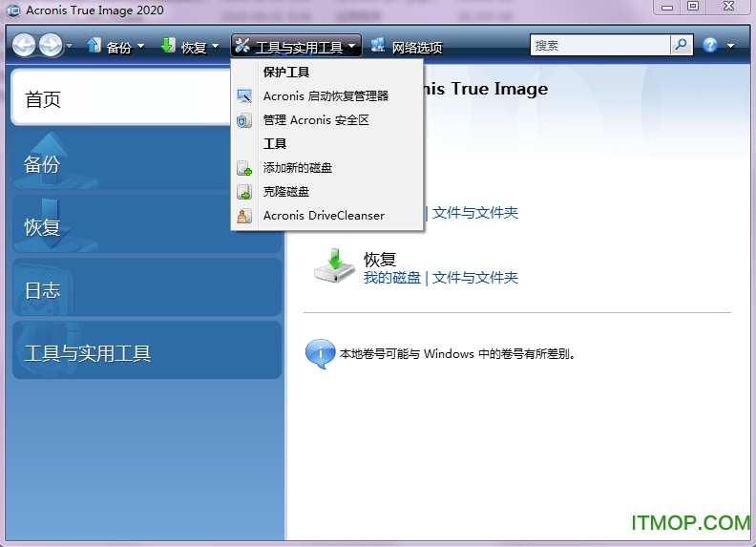This screenshot has height=547, width=756.
Task: Choose 添加新的磁盘 from the menu
Action: [x=326, y=167]
